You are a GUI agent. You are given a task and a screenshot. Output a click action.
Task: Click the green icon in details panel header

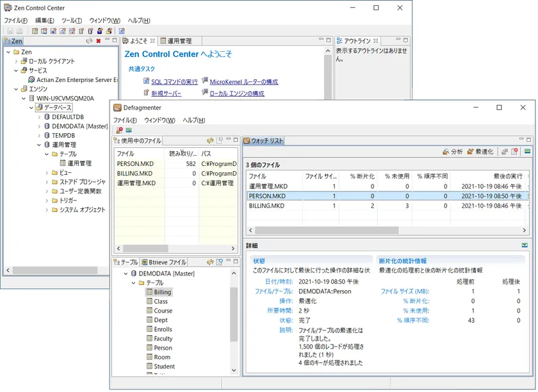coord(525,245)
